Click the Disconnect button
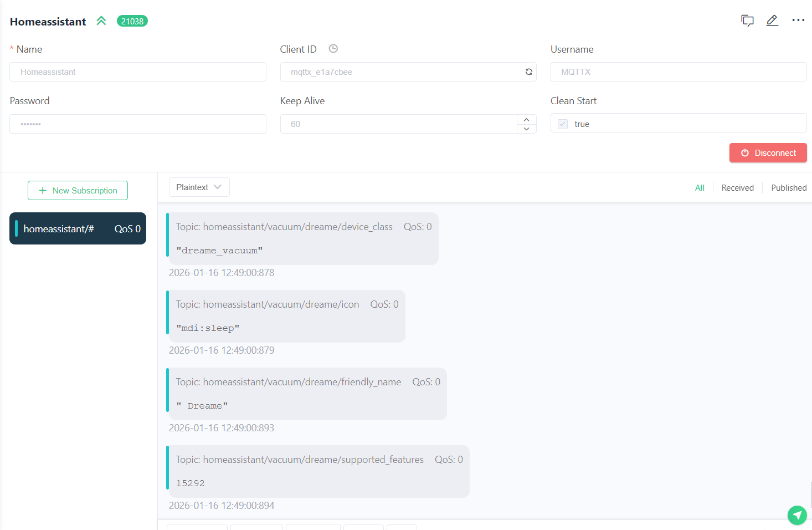The width and height of the screenshot is (812, 530). click(768, 153)
